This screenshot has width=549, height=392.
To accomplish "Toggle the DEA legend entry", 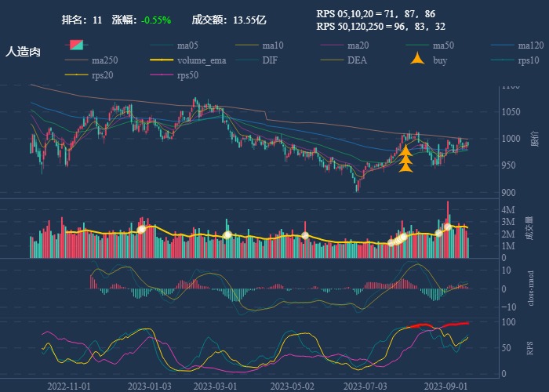I will (357, 60).
